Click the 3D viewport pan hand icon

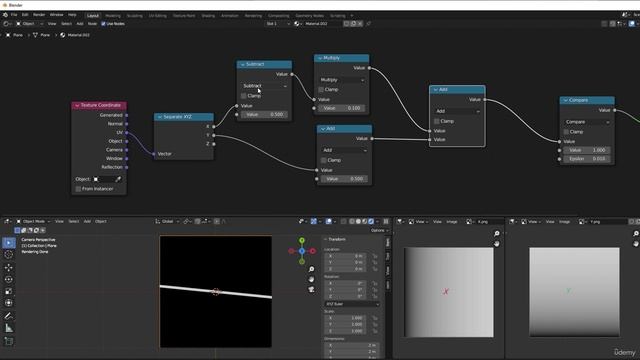click(x=311, y=280)
